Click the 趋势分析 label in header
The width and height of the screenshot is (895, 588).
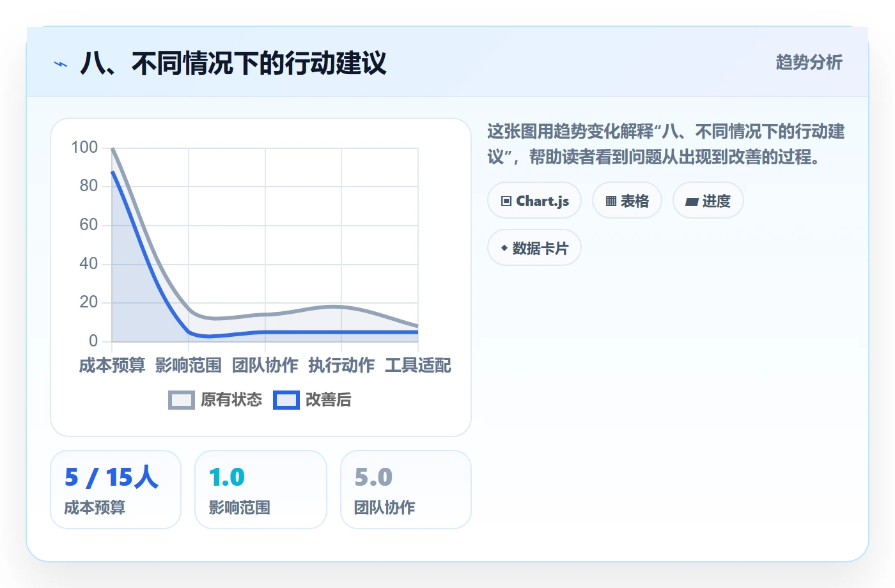pyautogui.click(x=809, y=62)
